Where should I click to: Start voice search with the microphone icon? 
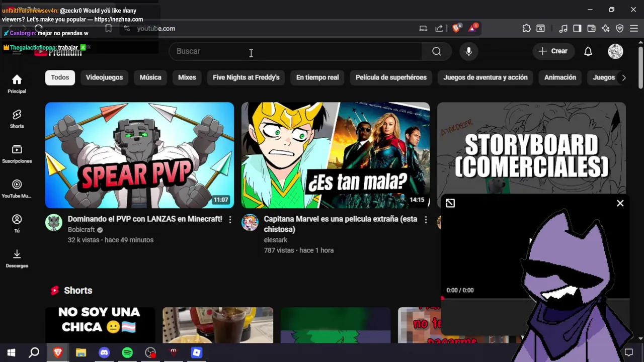pos(468,51)
